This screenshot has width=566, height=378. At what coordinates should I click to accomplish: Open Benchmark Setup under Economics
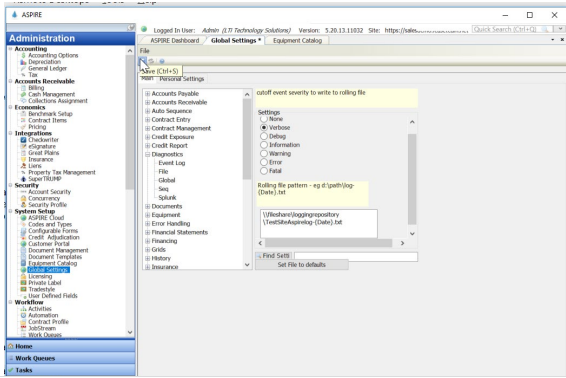50,114
